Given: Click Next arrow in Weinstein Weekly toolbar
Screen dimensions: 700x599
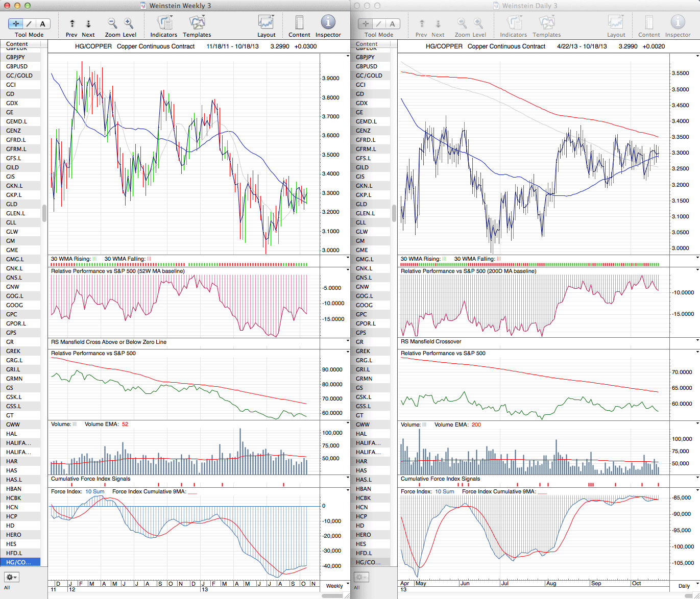Looking at the screenshot, I should [88, 23].
